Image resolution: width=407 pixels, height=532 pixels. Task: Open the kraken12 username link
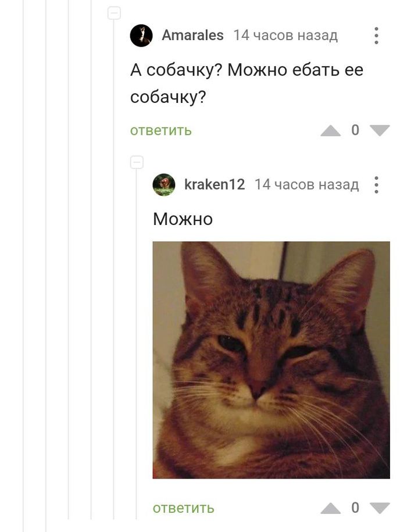click(215, 184)
